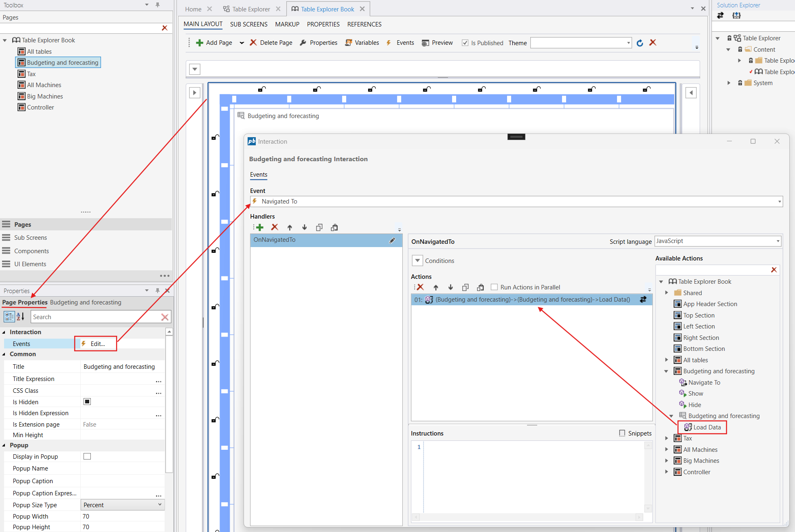Image resolution: width=795 pixels, height=532 pixels.
Task: Expand the Conditions section
Action: tap(417, 261)
